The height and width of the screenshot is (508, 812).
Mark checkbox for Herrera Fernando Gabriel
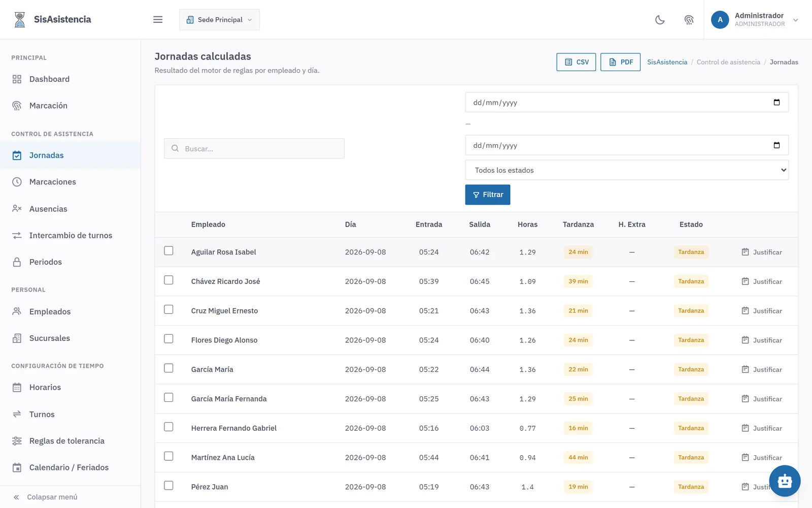tap(168, 427)
